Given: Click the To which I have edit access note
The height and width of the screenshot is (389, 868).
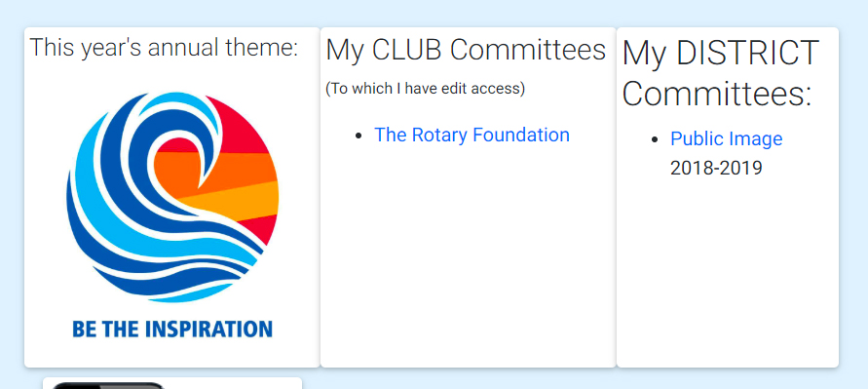Looking at the screenshot, I should (x=425, y=88).
